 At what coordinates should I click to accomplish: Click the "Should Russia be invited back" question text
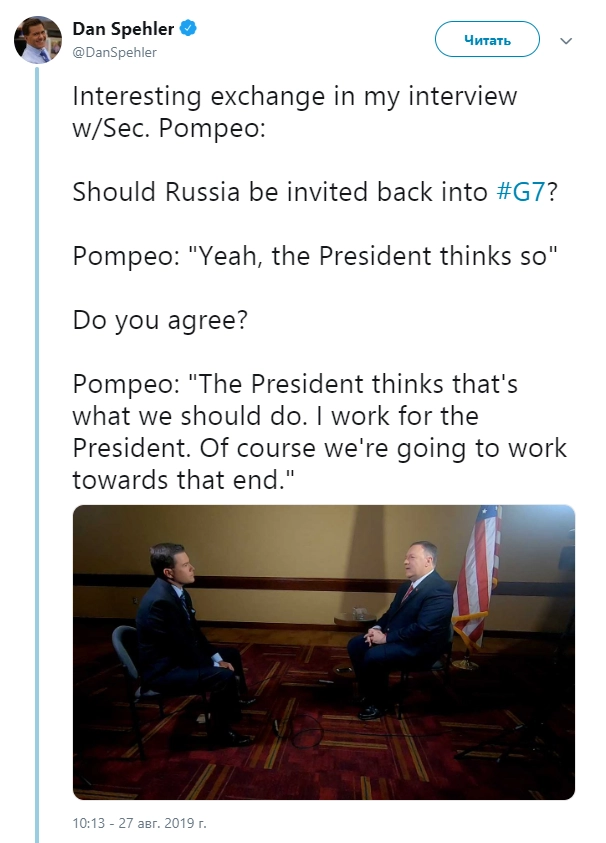[283, 192]
